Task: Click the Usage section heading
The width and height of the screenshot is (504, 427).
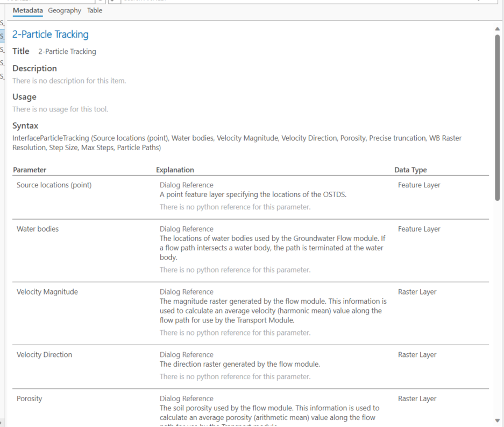Action: 24,97
